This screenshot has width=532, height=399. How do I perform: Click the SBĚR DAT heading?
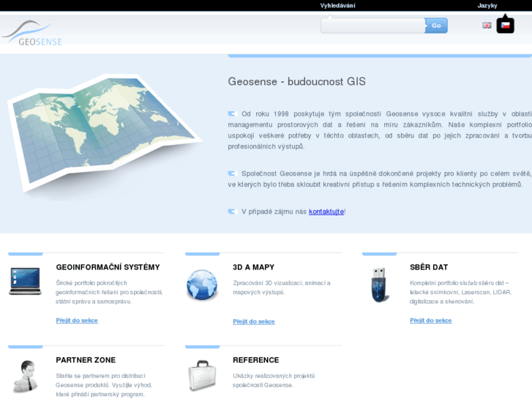click(429, 267)
